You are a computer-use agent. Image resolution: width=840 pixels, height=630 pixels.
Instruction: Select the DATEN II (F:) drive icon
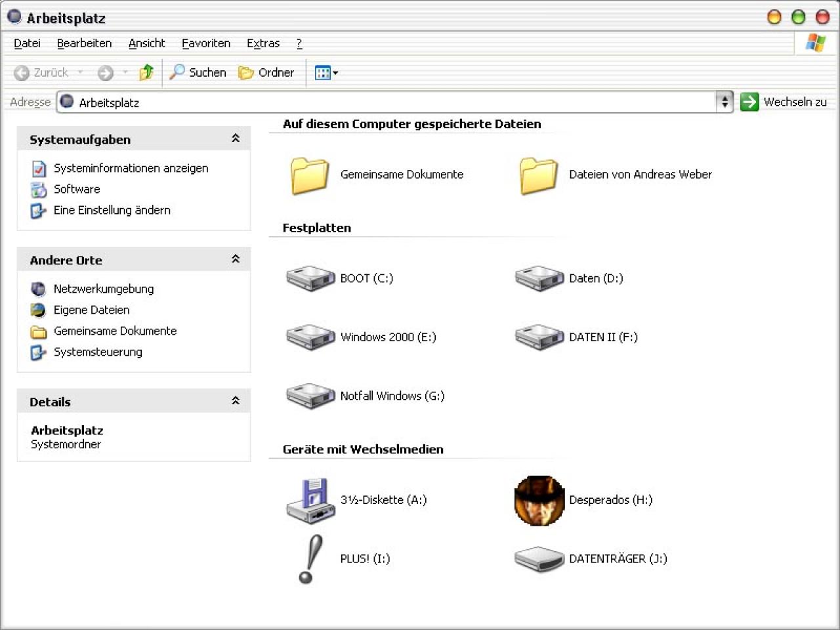[x=539, y=337]
